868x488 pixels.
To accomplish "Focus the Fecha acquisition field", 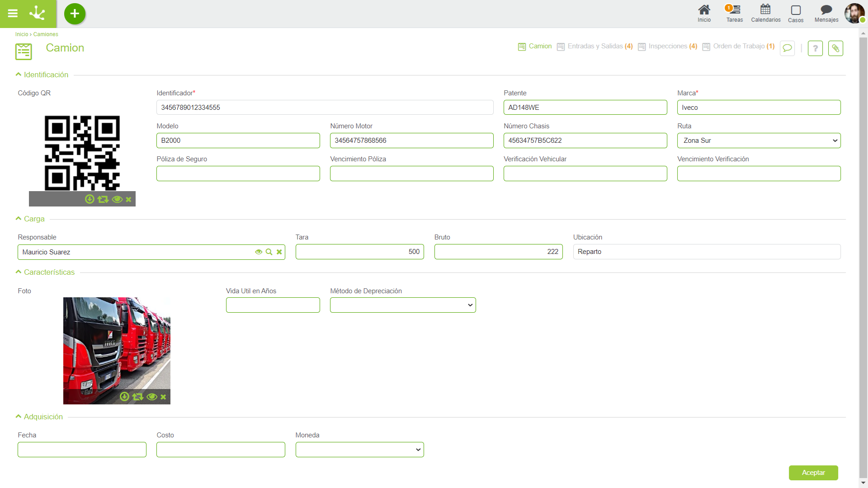I will 82,450.
